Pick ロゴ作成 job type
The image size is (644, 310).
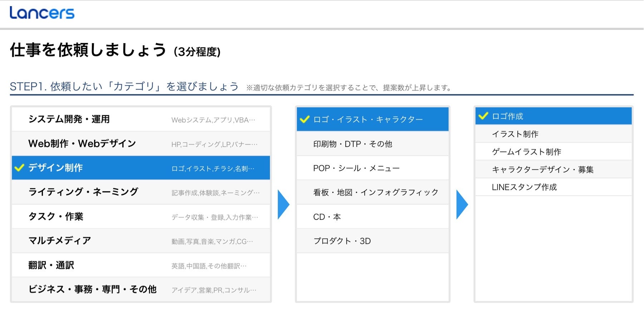point(554,116)
